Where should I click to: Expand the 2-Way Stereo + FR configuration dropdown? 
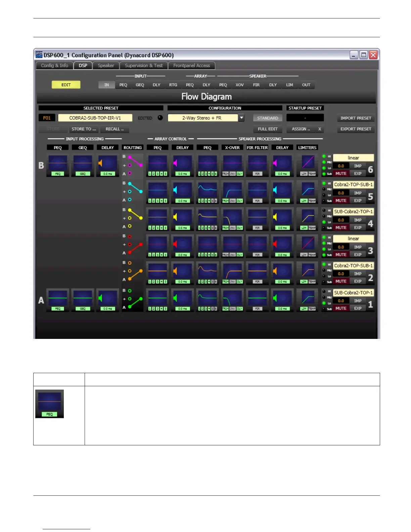pyautogui.click(x=241, y=118)
